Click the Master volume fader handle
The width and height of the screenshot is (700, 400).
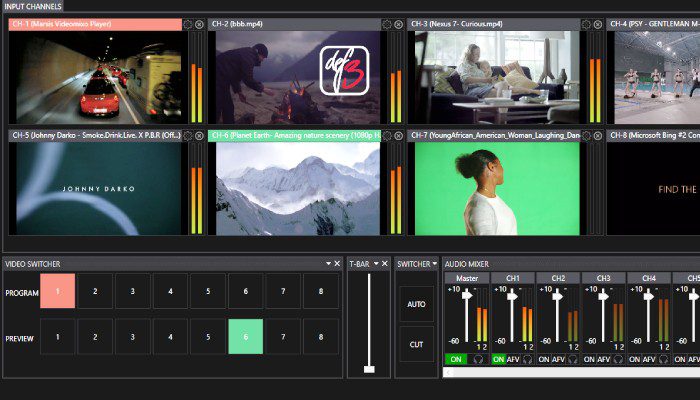[467, 296]
